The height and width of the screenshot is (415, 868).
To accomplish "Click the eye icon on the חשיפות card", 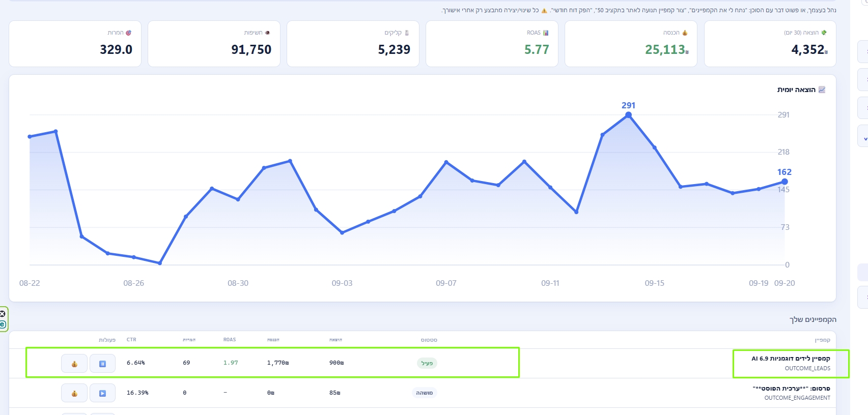I will pyautogui.click(x=267, y=33).
